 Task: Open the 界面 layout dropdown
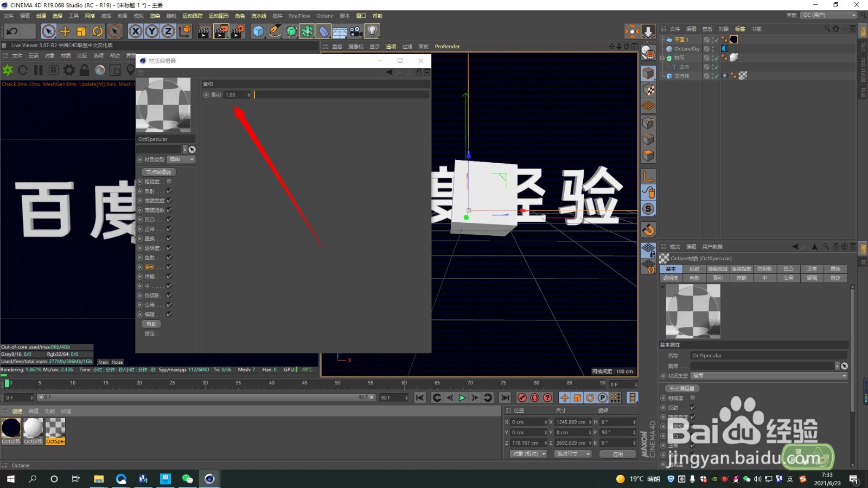pyautogui.click(x=828, y=15)
